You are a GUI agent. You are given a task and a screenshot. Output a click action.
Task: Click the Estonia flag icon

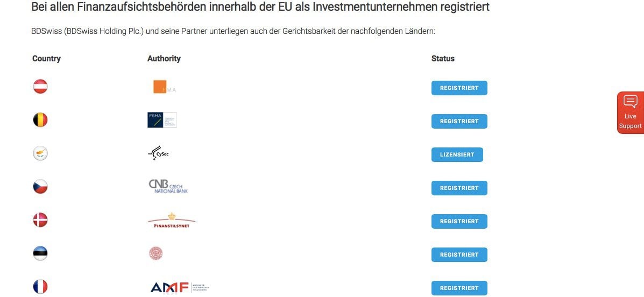point(40,253)
